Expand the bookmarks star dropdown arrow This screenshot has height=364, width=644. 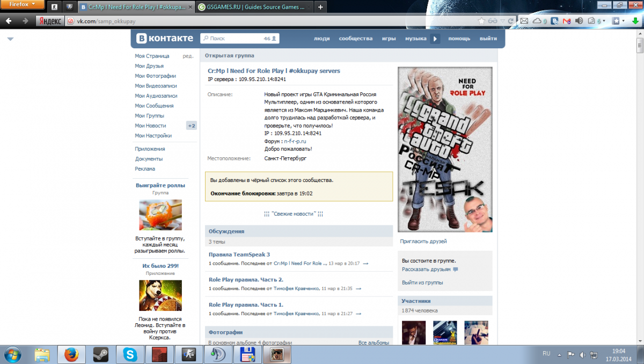[x=624, y=21]
